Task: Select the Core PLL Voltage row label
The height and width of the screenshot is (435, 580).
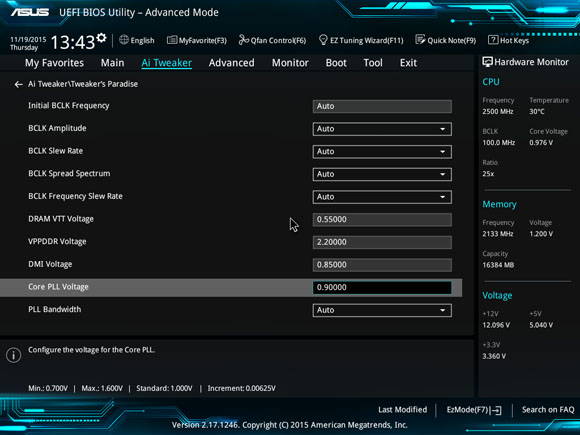Action: 58,287
